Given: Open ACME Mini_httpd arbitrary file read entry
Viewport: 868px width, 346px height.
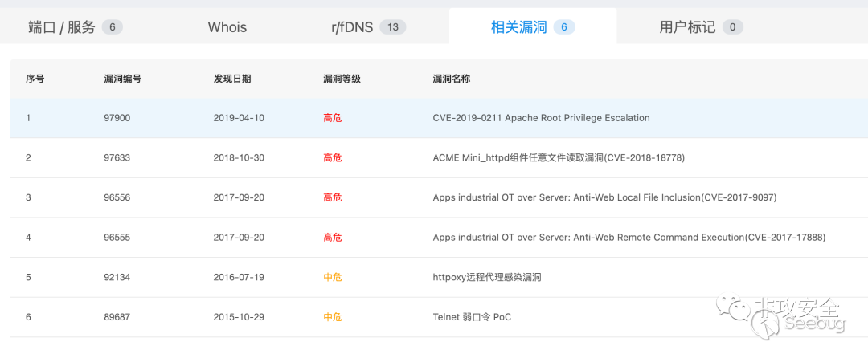Looking at the screenshot, I should (559, 157).
